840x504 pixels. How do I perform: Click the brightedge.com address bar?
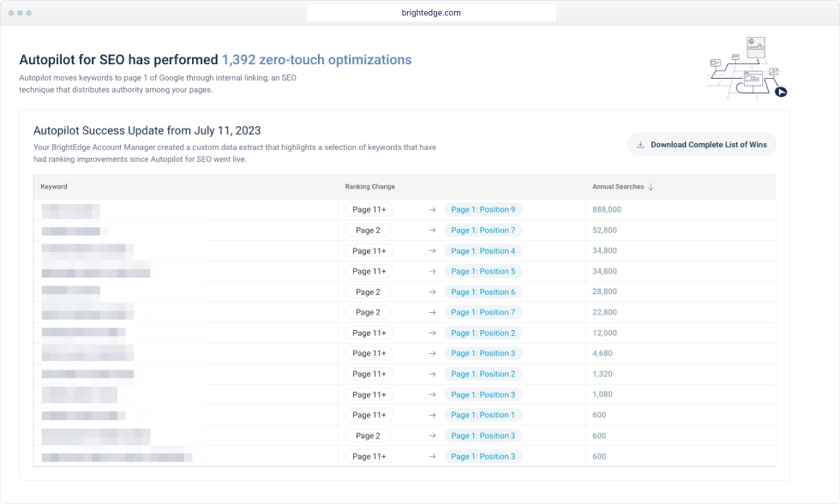(x=431, y=14)
